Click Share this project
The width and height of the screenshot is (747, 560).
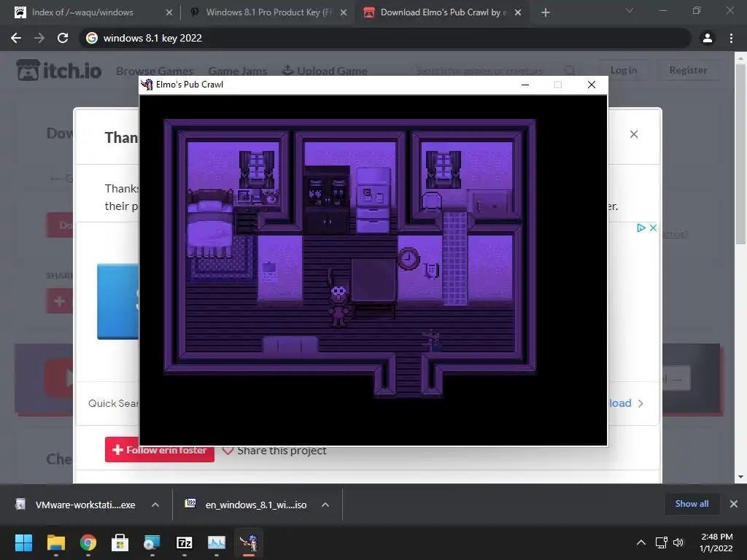tap(274, 450)
